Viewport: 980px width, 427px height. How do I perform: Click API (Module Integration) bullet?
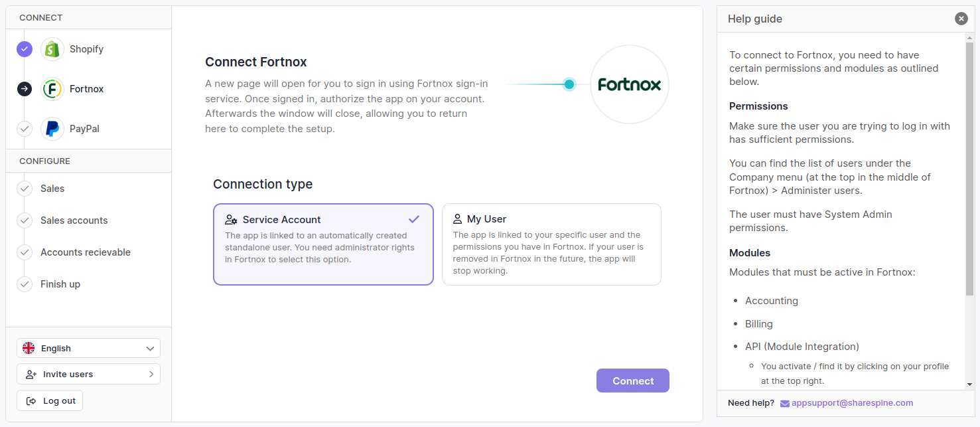(802, 347)
